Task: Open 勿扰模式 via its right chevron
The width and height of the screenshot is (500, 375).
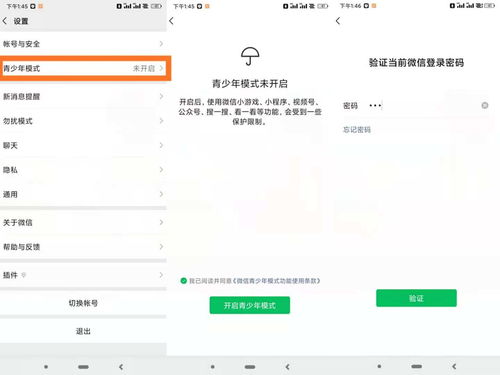Action: pyautogui.click(x=161, y=121)
